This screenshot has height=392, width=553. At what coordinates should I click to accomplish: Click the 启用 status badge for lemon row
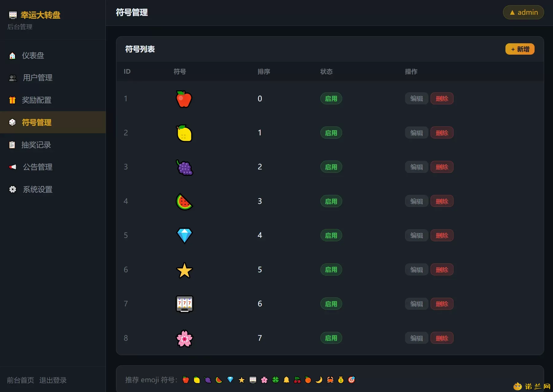point(331,133)
